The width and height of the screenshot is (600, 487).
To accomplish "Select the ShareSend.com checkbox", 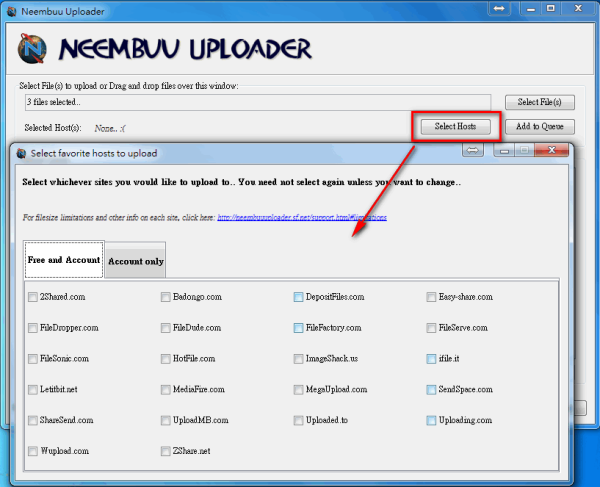I will point(33,420).
